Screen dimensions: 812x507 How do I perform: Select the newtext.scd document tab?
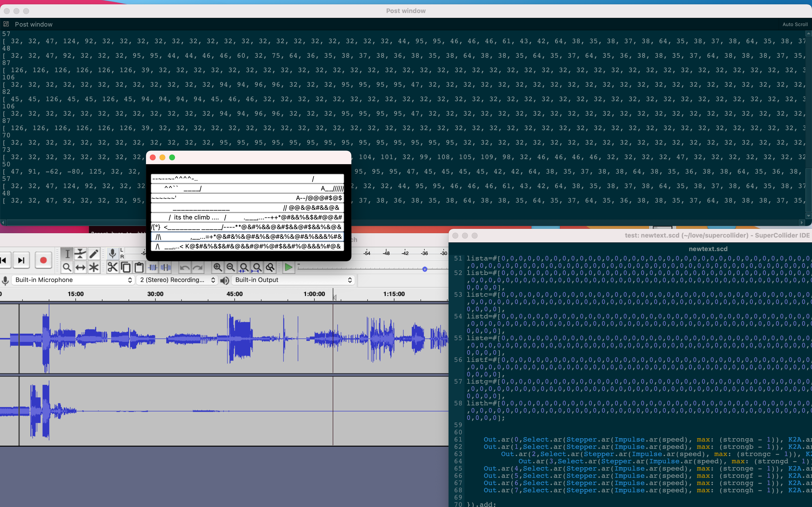click(x=708, y=249)
